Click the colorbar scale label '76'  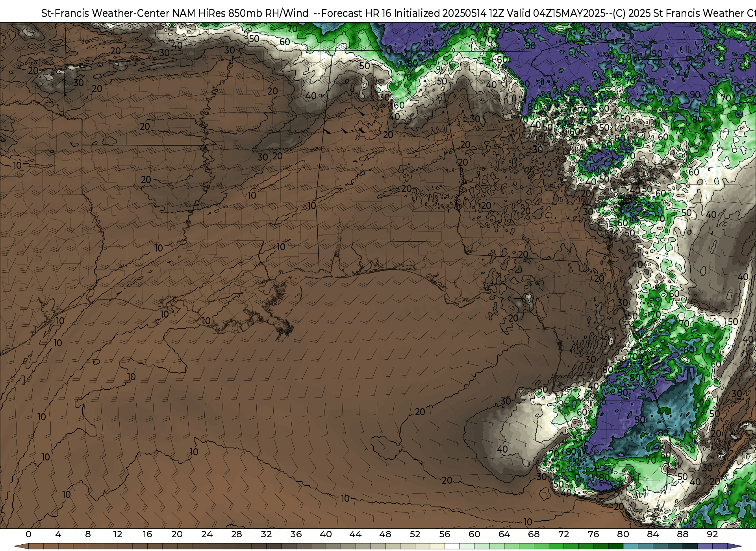coord(593,534)
